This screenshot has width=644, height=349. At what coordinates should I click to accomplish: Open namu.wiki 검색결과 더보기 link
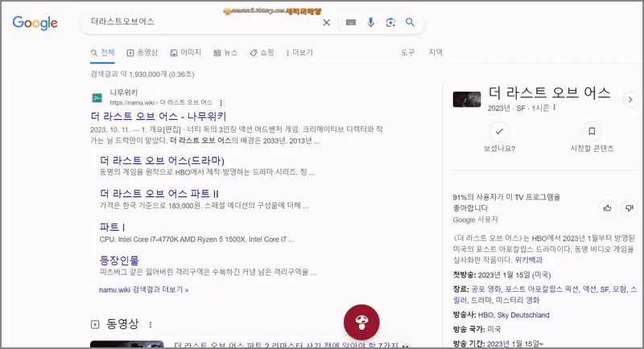pyautogui.click(x=144, y=289)
